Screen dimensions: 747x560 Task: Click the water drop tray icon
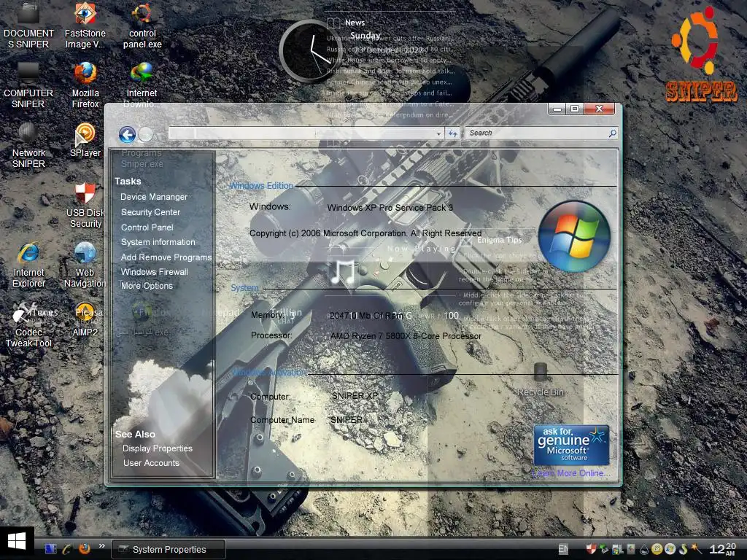tap(644, 550)
